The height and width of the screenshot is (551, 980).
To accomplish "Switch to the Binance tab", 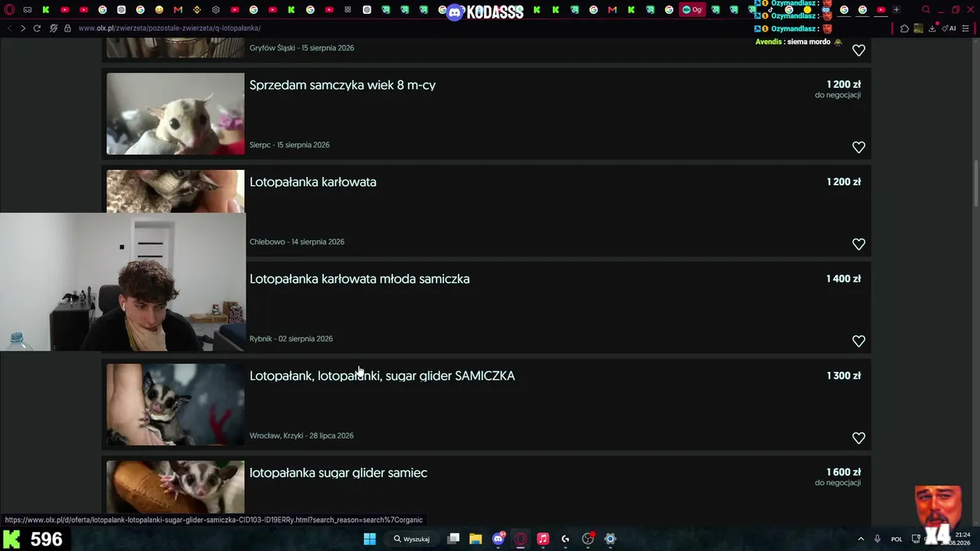I will (x=197, y=10).
